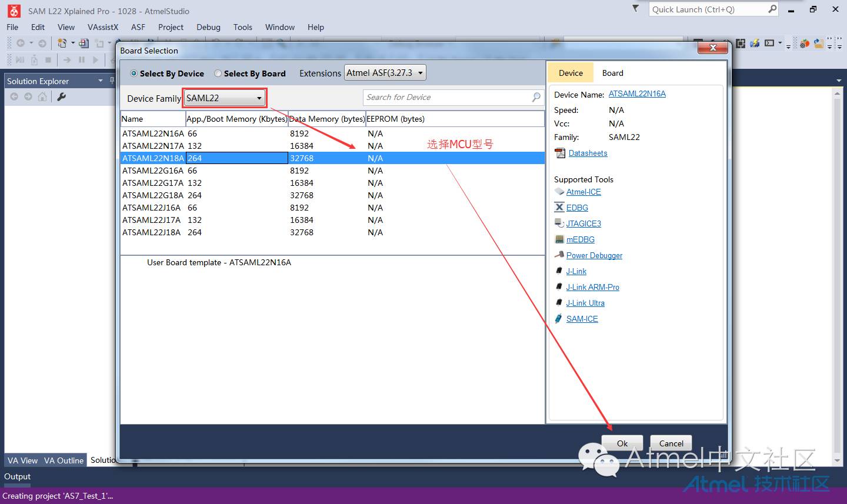Open the Device Family SAML22 dropdown
The height and width of the screenshot is (504, 847).
[224, 98]
